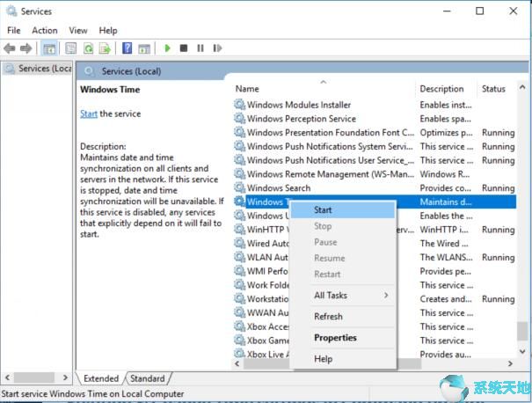Click the vertical scrollbar thumb in list

tap(522, 331)
